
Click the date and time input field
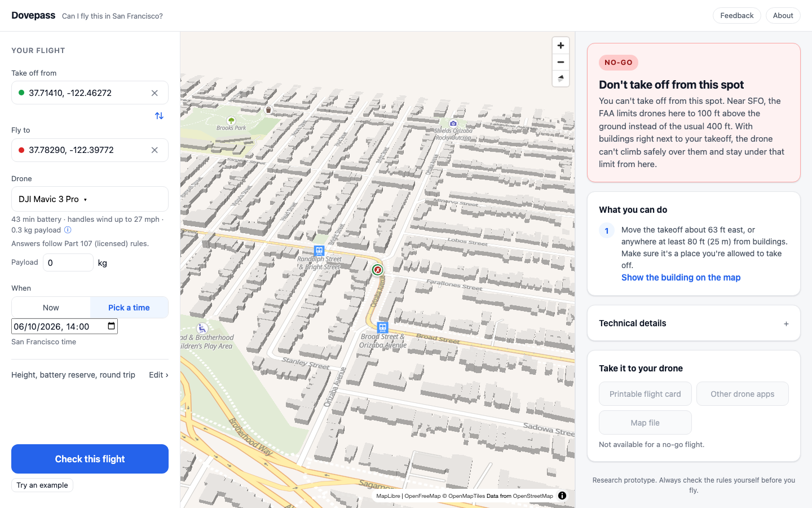pos(64,326)
